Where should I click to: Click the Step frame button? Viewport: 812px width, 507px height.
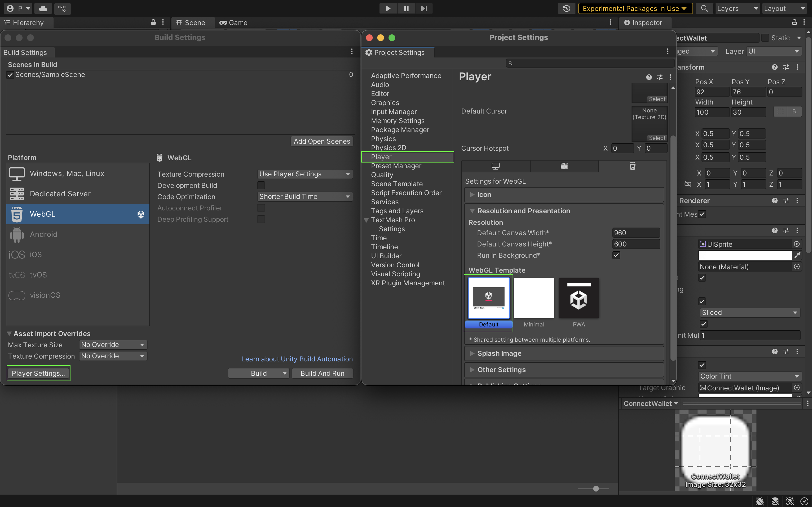[424, 8]
